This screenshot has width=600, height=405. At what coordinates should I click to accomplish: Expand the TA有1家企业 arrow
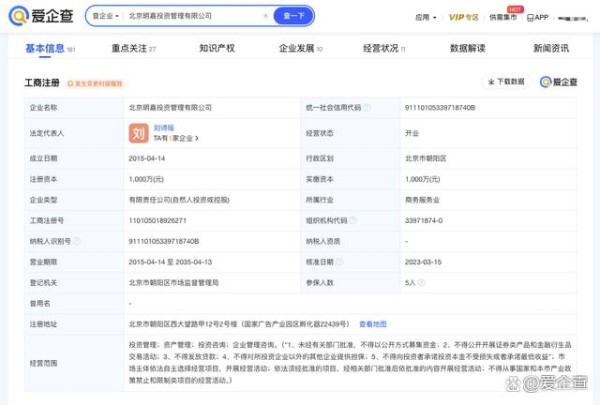coord(197,138)
